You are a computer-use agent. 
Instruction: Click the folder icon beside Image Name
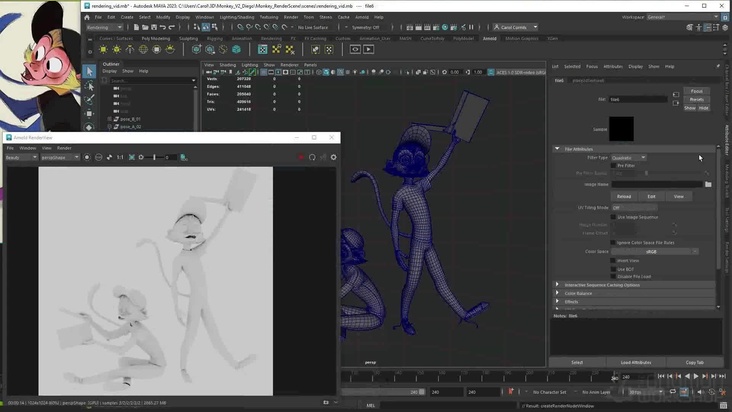coord(708,184)
